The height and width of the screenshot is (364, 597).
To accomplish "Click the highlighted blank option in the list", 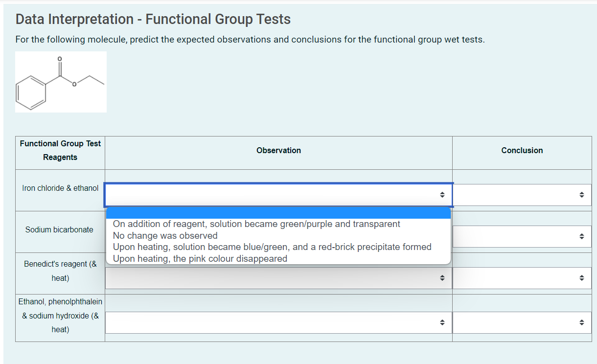I will tap(278, 212).
